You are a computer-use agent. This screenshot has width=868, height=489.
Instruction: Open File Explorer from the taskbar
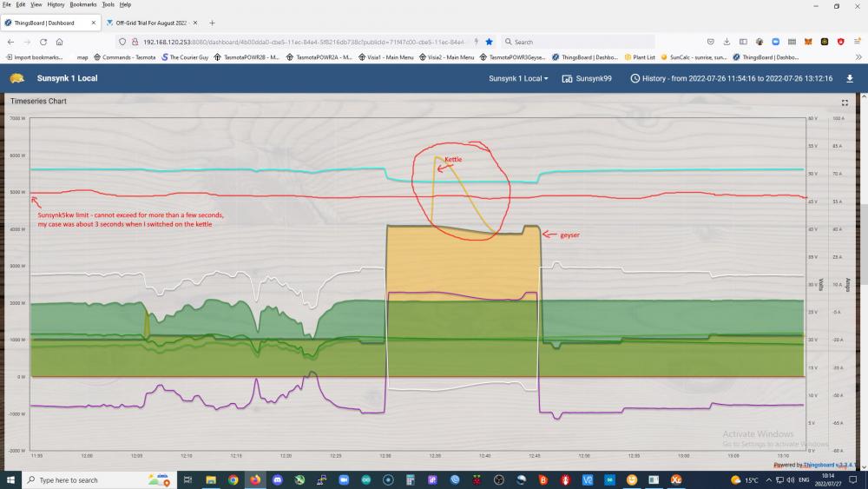[211, 479]
